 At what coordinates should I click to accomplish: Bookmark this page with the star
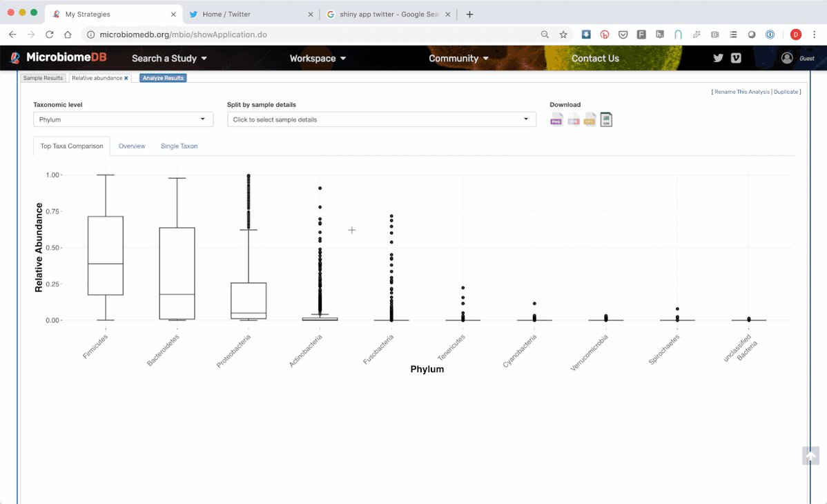coord(563,35)
